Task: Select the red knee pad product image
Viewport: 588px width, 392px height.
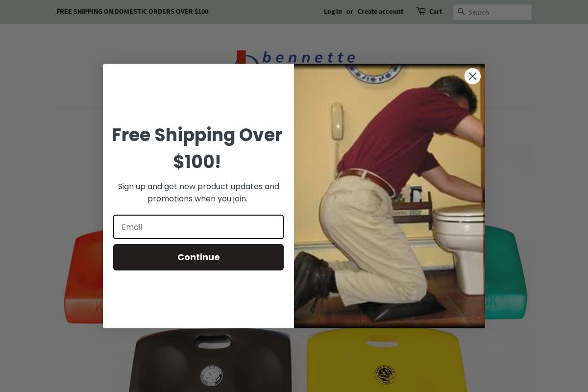Action: (x=83, y=276)
